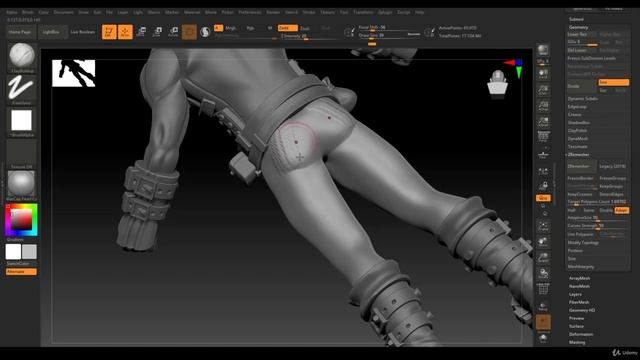Screen dimensions: 640x360
Task: Click the Move view icon in right shelf
Action: [x=543, y=242]
